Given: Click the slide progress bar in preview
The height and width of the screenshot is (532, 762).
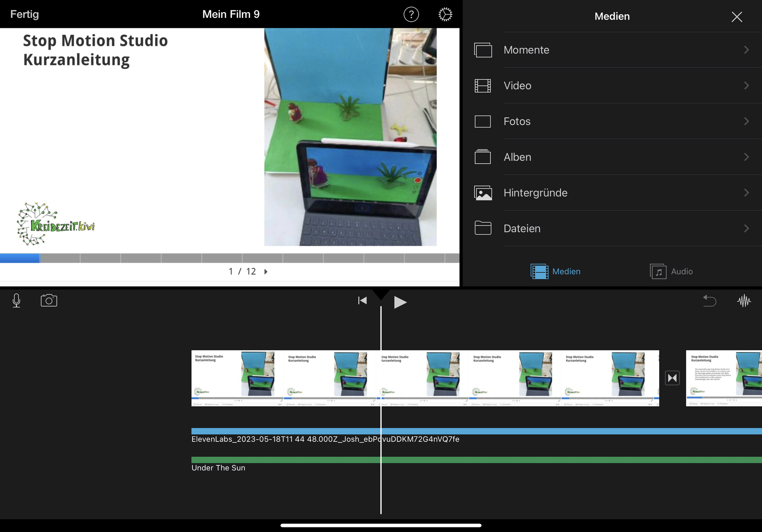Looking at the screenshot, I should point(230,258).
